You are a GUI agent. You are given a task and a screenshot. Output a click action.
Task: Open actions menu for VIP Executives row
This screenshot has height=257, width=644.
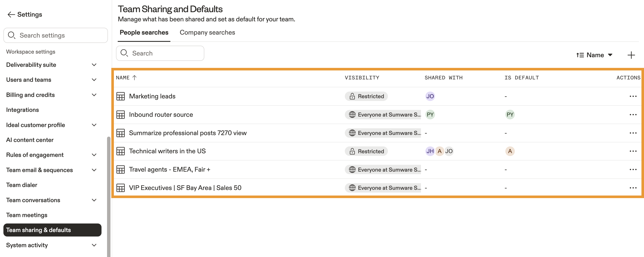click(632, 188)
